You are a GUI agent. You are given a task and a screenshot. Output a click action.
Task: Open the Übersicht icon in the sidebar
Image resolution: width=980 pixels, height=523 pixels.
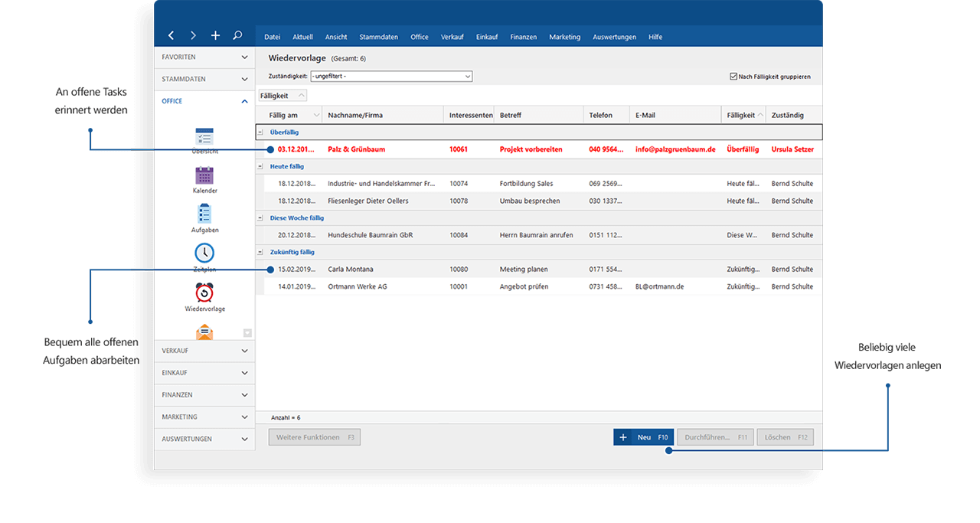[204, 137]
